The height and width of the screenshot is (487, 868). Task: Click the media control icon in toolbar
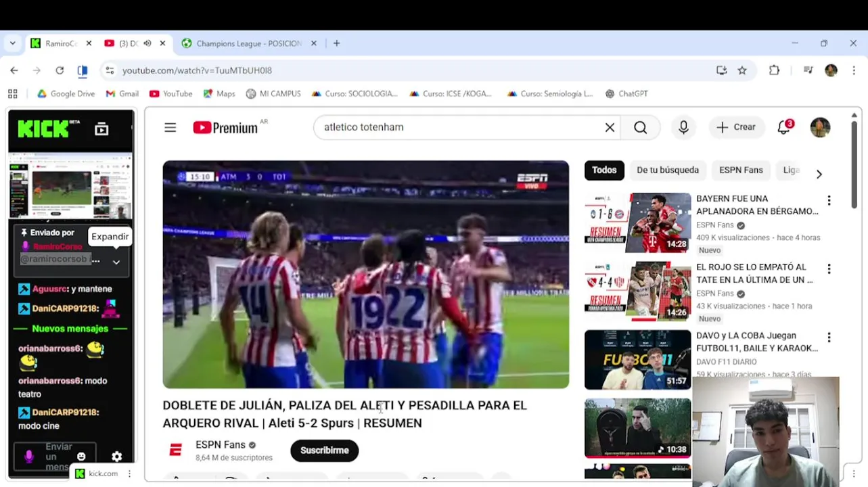(x=808, y=70)
